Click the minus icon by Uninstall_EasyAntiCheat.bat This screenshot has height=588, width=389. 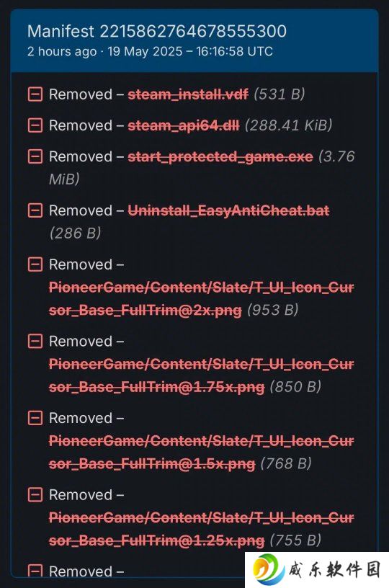pyautogui.click(x=35, y=210)
